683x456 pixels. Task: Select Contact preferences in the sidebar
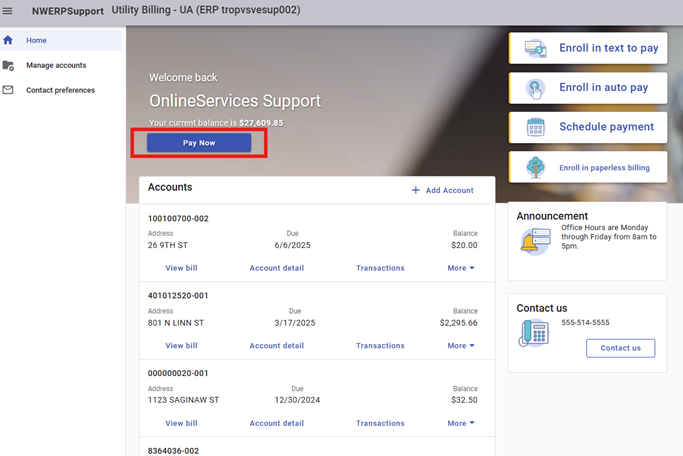click(x=60, y=90)
